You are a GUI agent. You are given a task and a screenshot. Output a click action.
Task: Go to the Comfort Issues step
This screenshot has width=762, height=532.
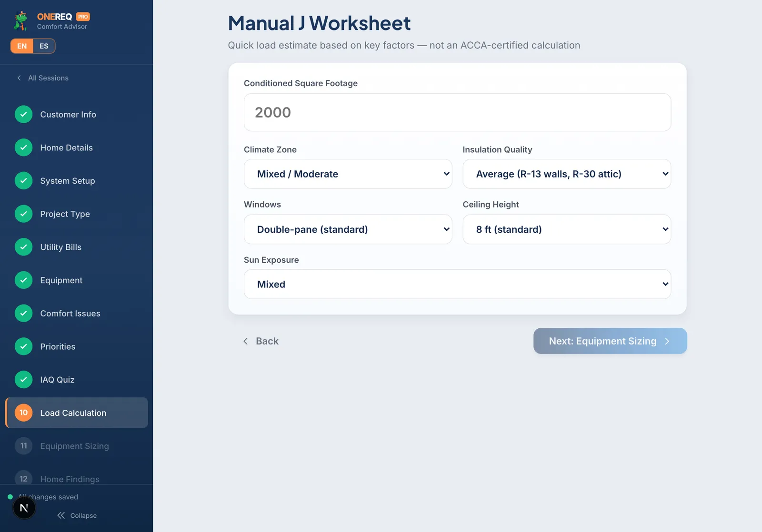pyautogui.click(x=77, y=313)
